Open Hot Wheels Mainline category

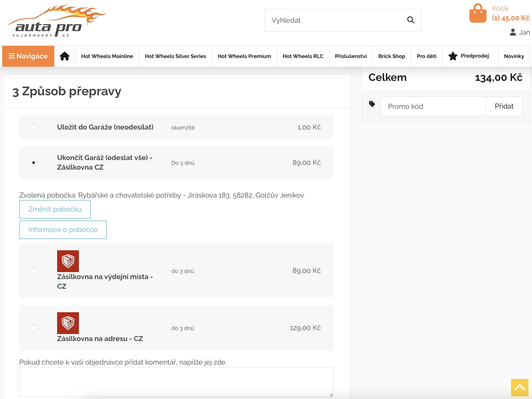107,56
